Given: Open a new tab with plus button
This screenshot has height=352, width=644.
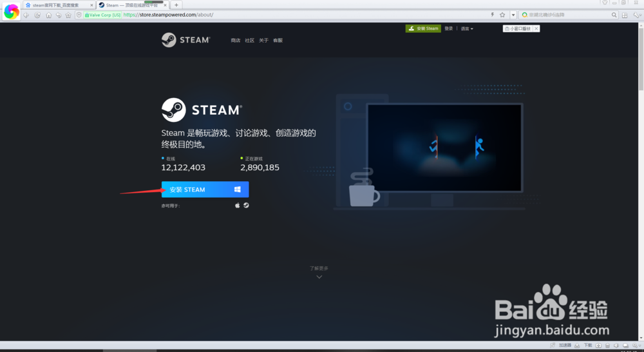Looking at the screenshot, I should 176,5.
